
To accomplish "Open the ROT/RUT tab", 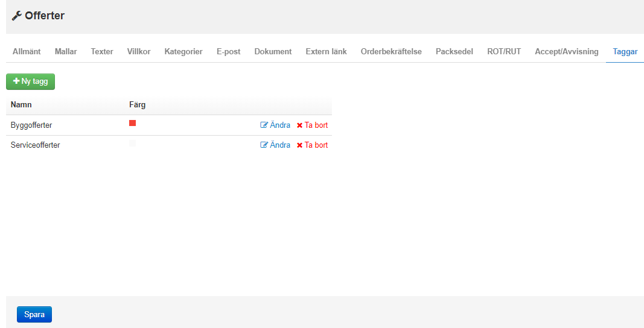I will tap(504, 52).
